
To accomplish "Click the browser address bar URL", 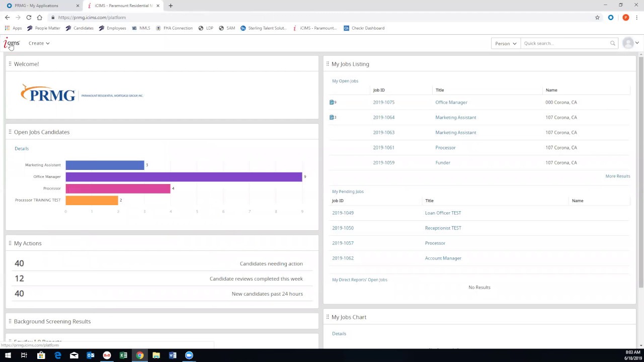I will point(92,18).
